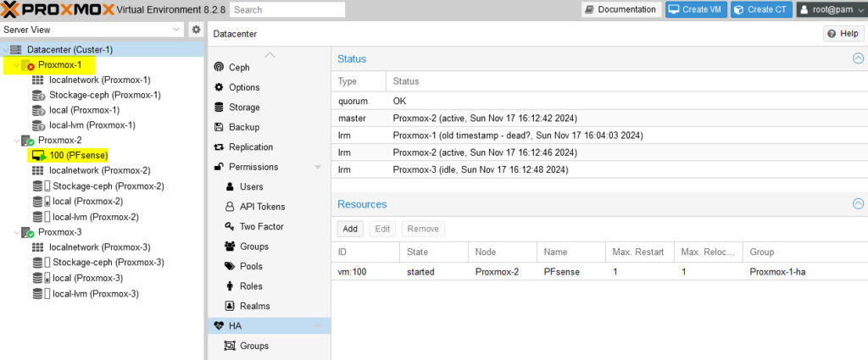
Task: Sort resources by the Node column header
Action: (503, 252)
